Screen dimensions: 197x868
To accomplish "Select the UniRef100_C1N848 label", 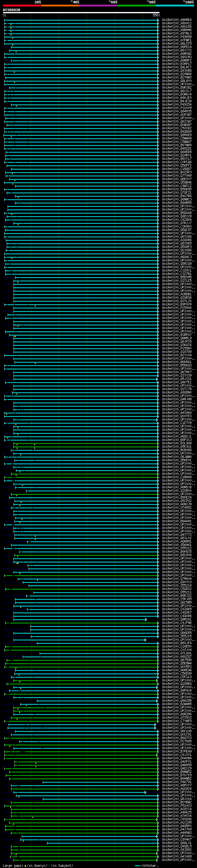I will pyautogui.click(x=177, y=477).
